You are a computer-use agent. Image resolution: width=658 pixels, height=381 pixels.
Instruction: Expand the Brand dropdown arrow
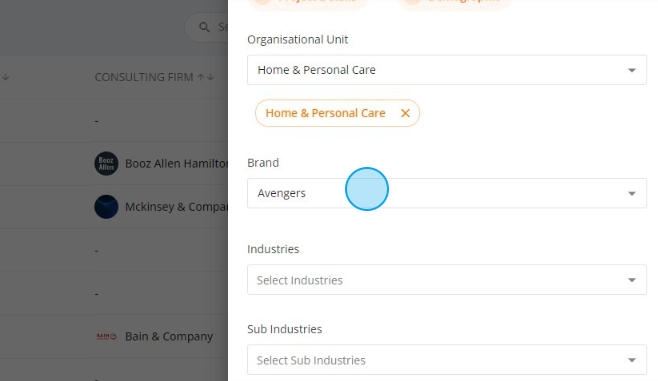click(632, 193)
